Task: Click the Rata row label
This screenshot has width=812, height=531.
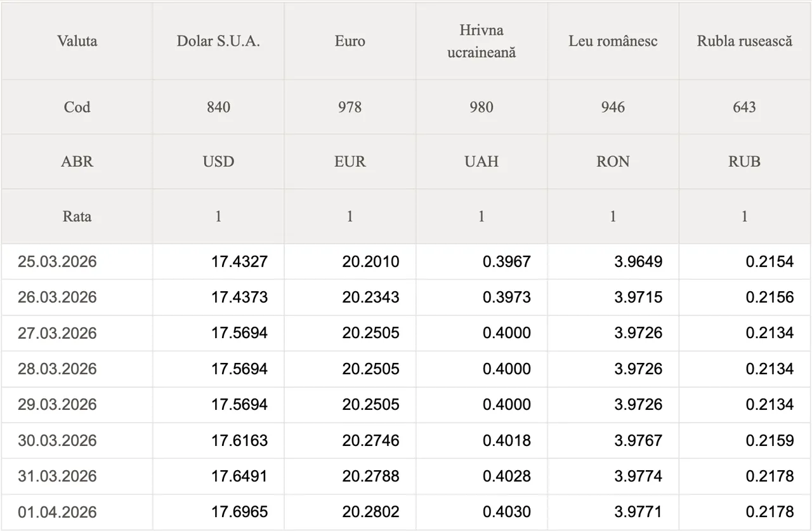Action: click(77, 216)
